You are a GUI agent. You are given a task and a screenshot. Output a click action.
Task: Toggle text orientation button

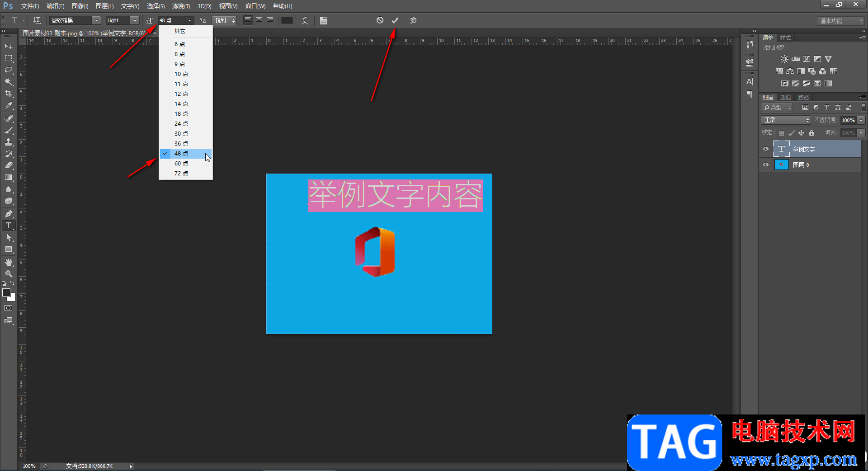pos(37,20)
